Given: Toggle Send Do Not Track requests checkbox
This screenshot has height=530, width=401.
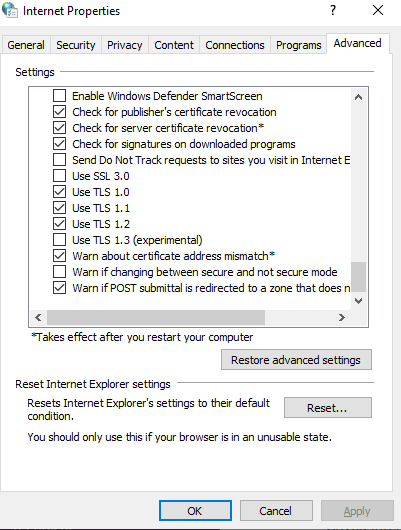Looking at the screenshot, I should 60,160.
